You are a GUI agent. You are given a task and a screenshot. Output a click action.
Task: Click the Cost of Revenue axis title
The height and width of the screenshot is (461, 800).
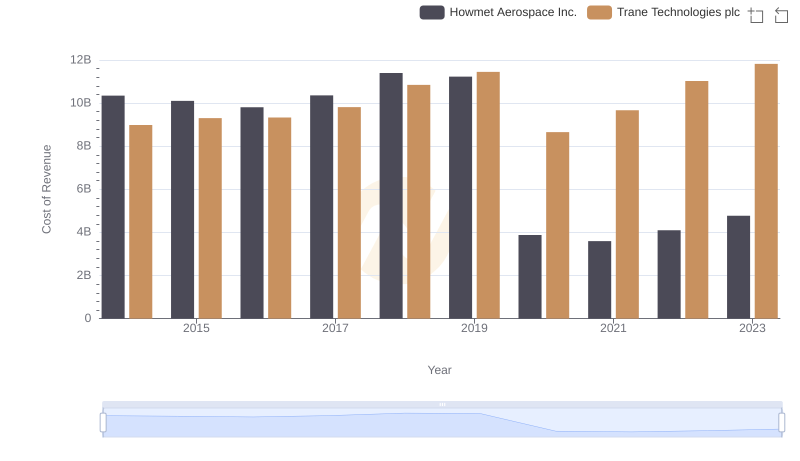(x=46, y=189)
